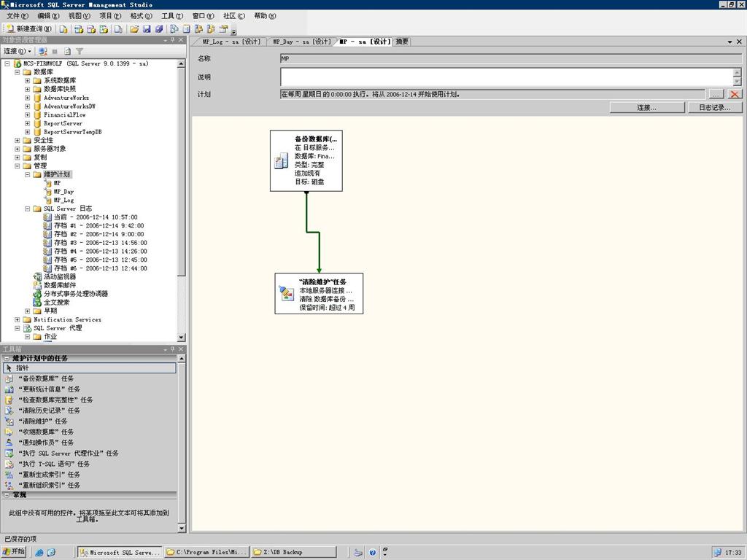Switch to the 摘要 tab

tap(402, 42)
